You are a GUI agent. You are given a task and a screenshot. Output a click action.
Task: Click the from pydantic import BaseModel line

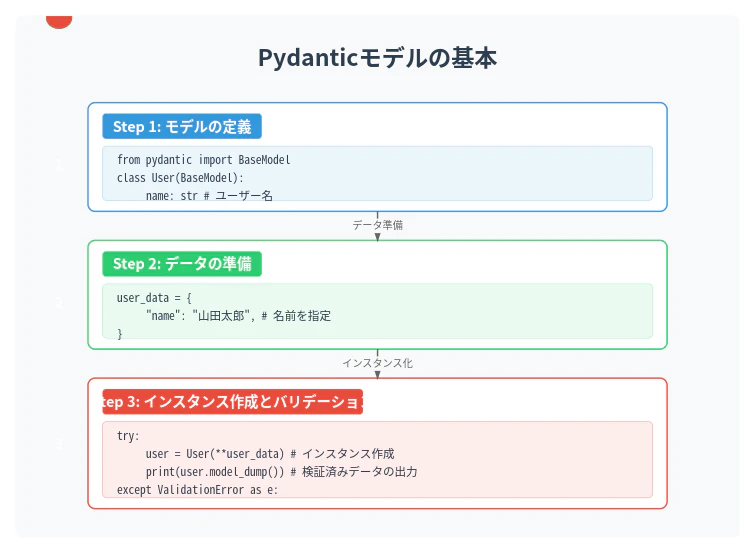[203, 160]
